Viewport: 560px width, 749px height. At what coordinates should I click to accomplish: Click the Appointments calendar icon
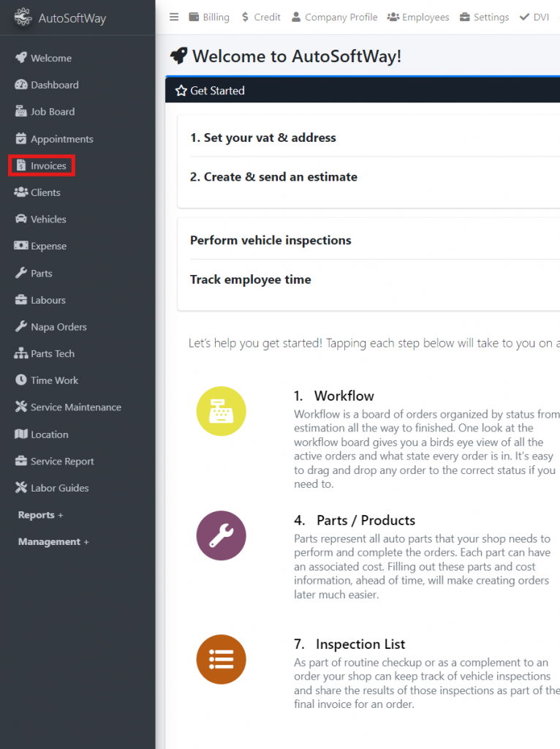(21, 138)
